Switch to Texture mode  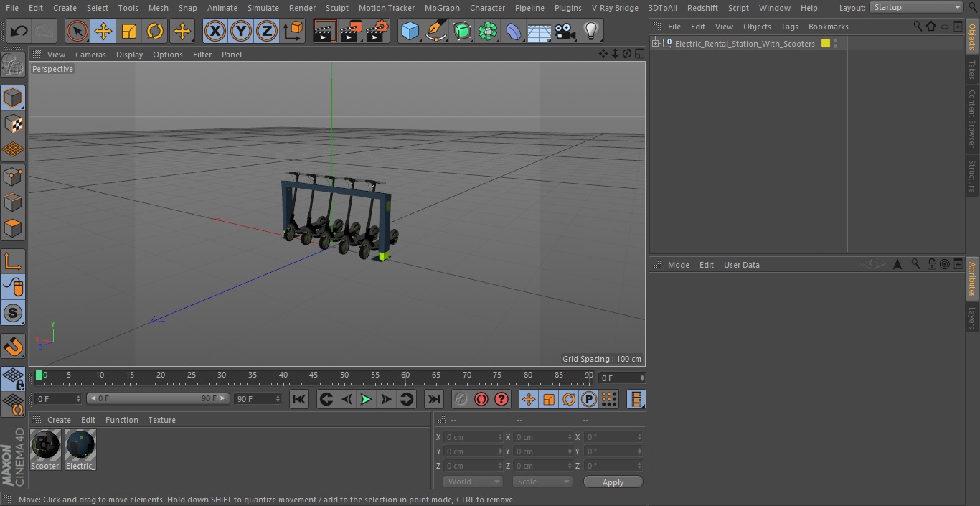coord(13,123)
